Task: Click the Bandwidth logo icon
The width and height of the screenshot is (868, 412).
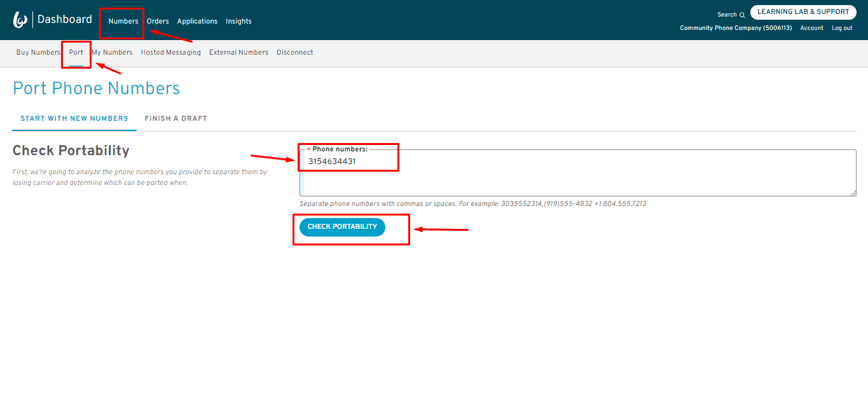Action: (20, 20)
